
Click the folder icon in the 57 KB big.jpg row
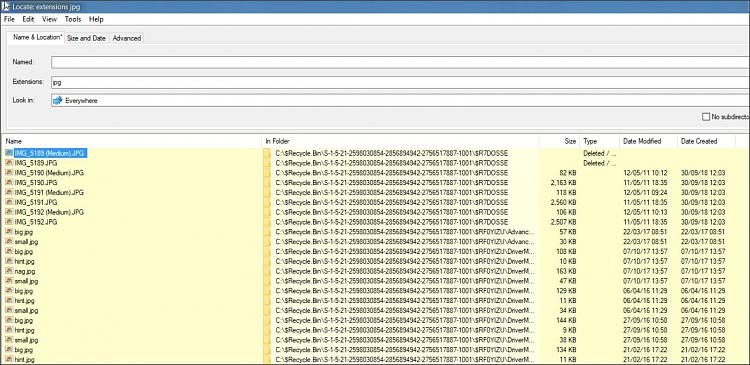click(267, 232)
